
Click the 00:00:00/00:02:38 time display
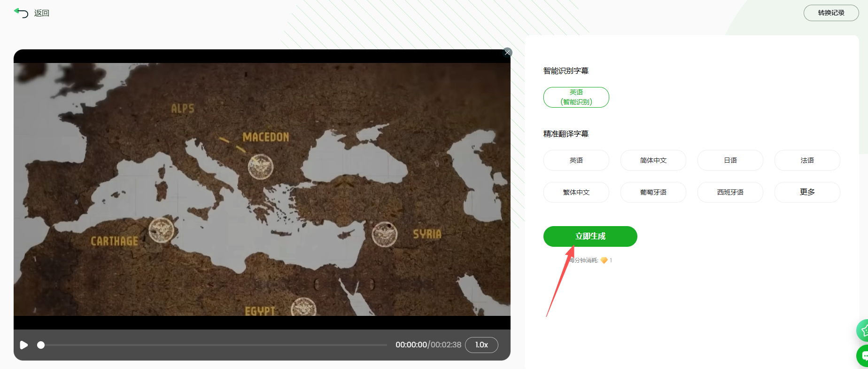pos(428,345)
